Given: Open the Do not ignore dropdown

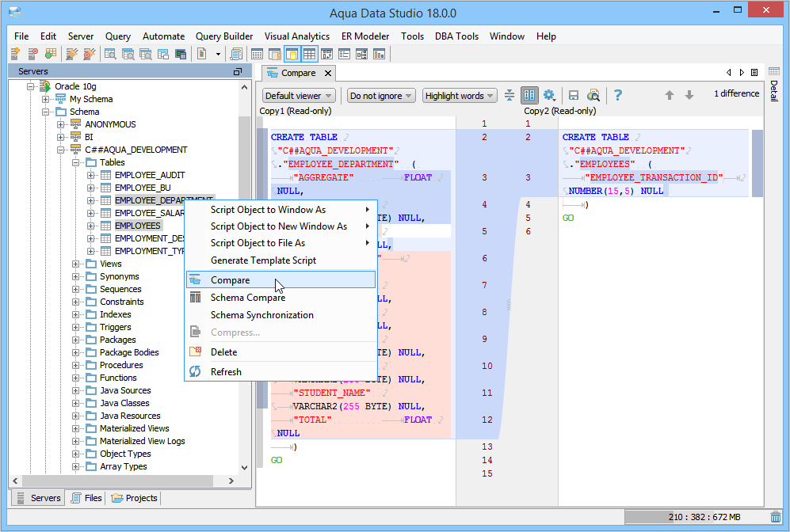Looking at the screenshot, I should pyautogui.click(x=381, y=95).
